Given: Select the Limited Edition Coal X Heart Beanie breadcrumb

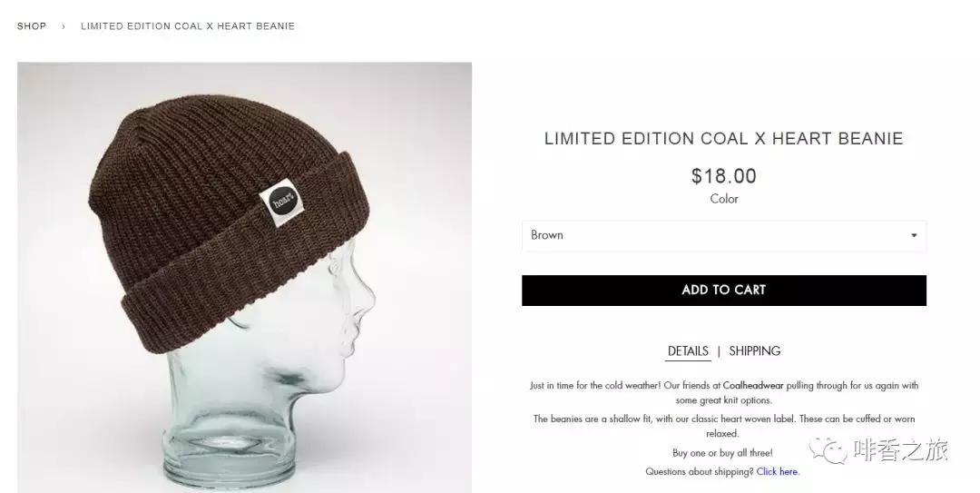Looking at the screenshot, I should (187, 26).
